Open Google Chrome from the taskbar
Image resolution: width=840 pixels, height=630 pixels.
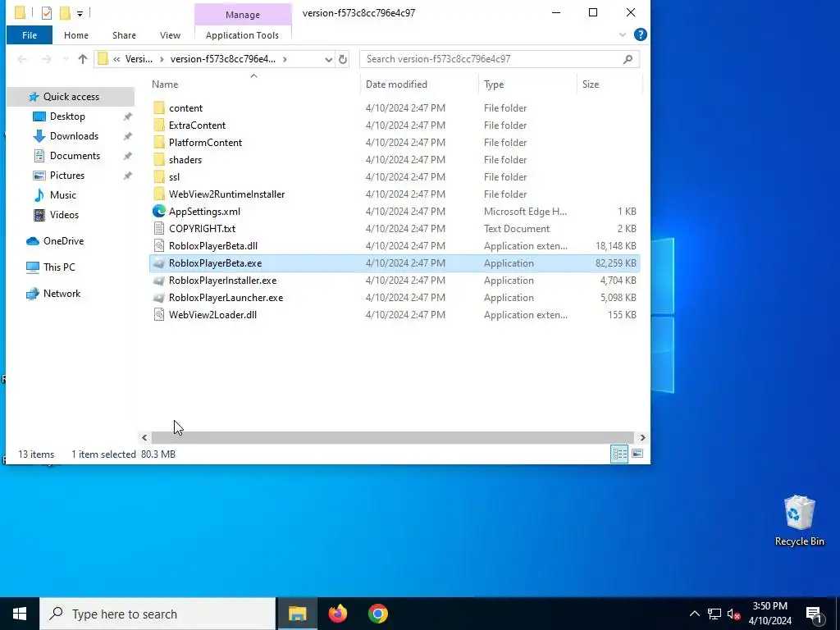(x=377, y=614)
